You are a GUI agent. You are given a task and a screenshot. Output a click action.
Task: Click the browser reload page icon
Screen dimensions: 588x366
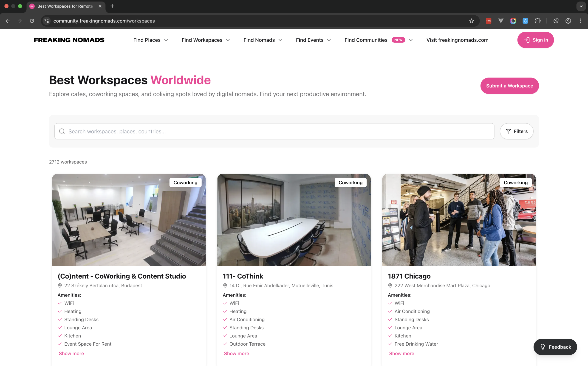pos(32,21)
